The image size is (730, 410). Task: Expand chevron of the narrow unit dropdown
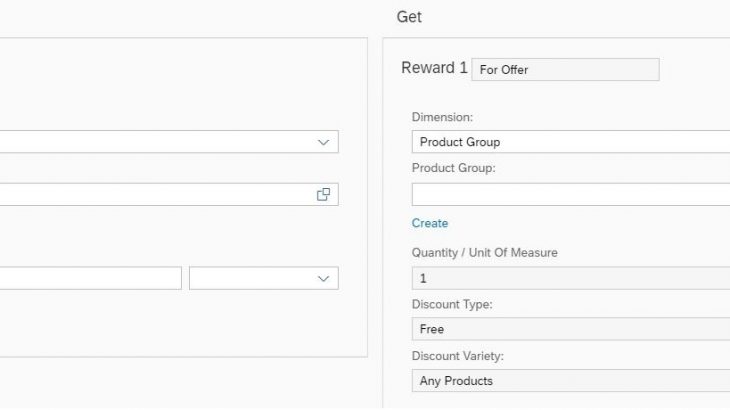click(x=323, y=279)
